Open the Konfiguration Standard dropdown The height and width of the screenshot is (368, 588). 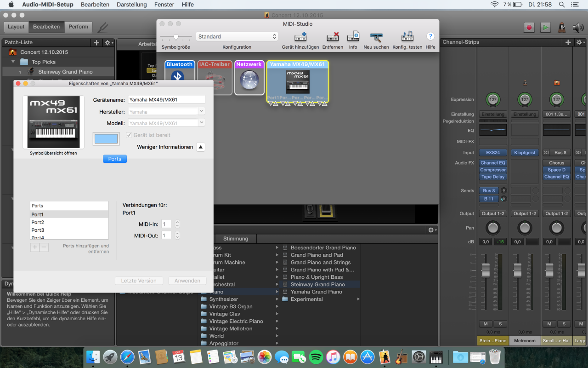tap(237, 36)
